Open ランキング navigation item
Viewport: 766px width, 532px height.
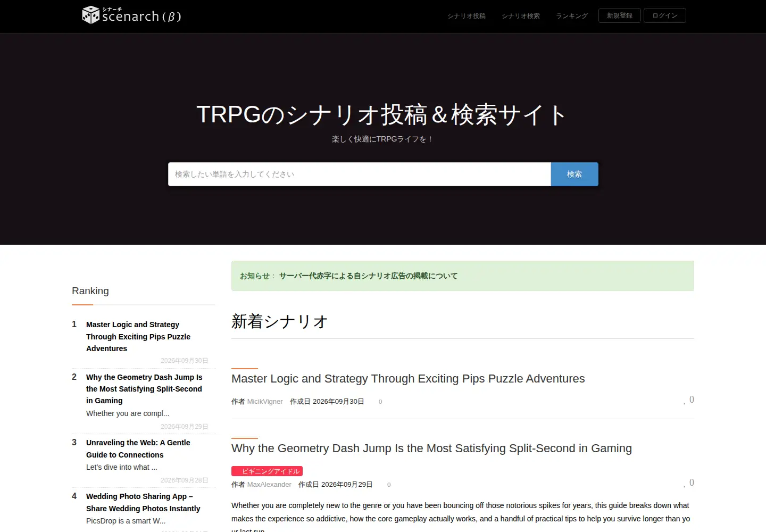pos(572,16)
